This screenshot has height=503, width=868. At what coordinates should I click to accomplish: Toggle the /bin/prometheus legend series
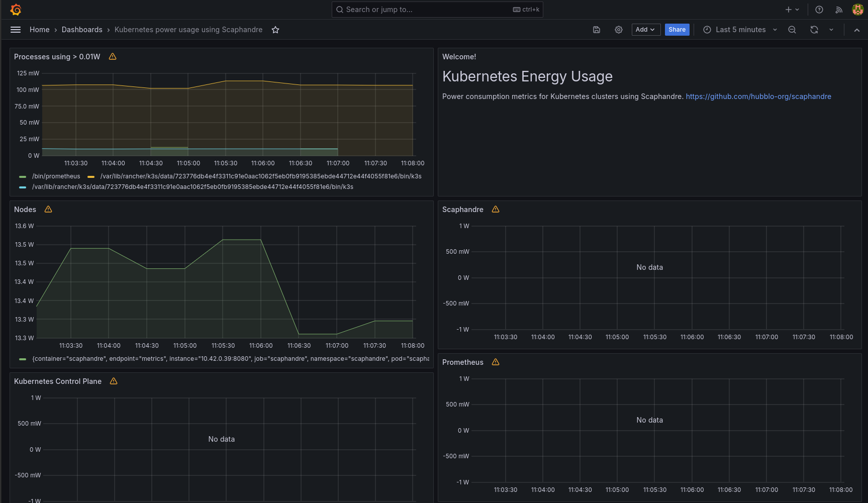pyautogui.click(x=56, y=176)
